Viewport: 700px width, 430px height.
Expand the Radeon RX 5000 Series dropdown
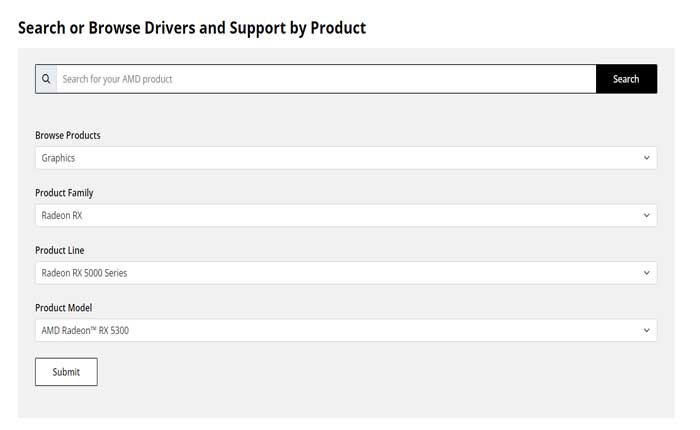pos(340,273)
